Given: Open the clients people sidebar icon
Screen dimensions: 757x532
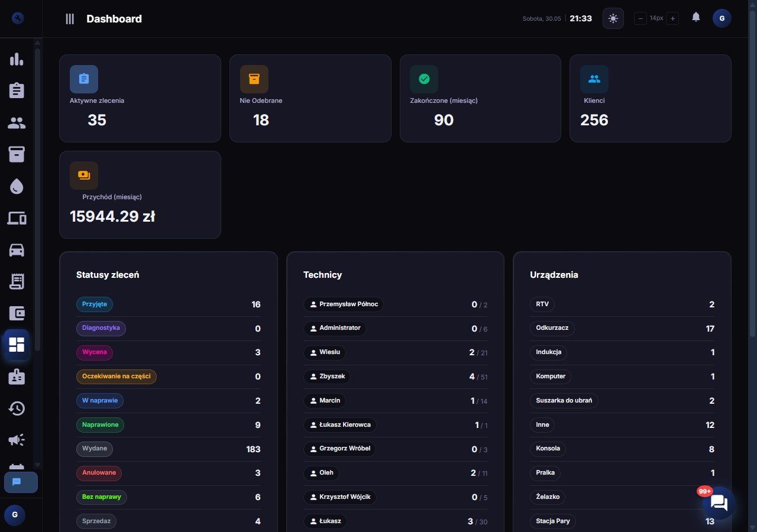Looking at the screenshot, I should (17, 123).
